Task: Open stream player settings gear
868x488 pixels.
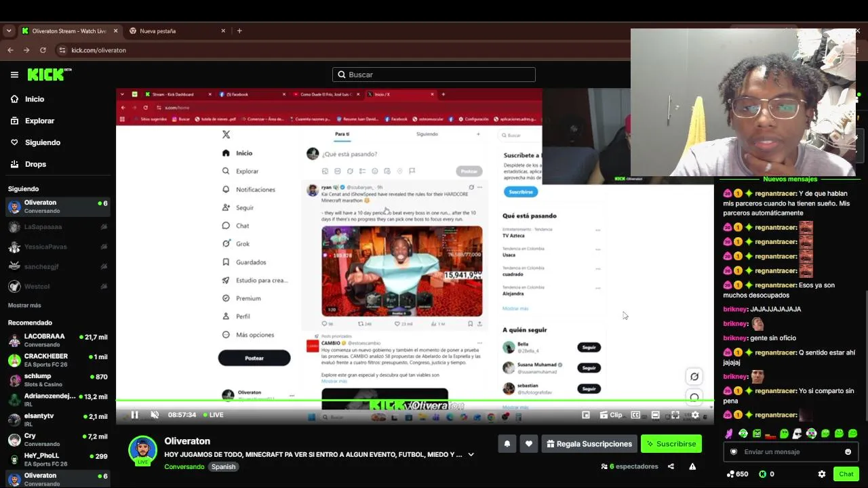Action: click(695, 415)
